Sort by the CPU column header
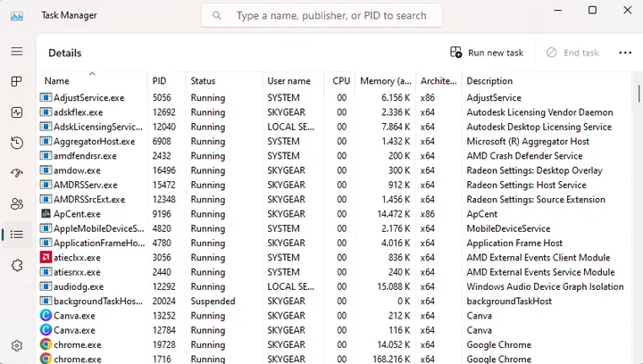 [x=341, y=81]
